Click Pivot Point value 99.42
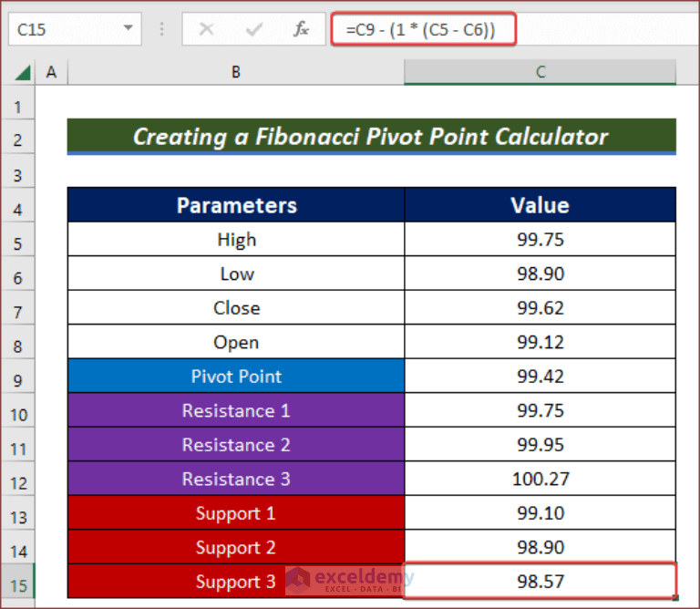Viewport: 700px width, 609px height. [x=540, y=376]
